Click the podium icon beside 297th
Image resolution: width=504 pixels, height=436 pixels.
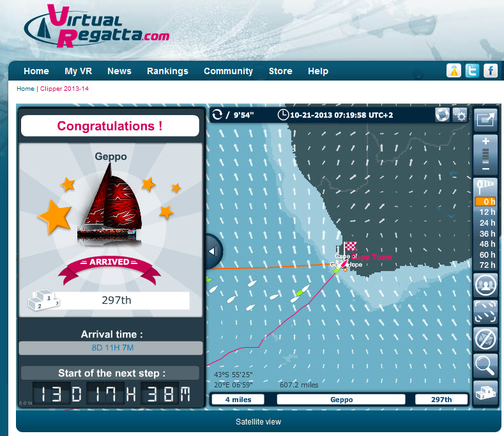point(43,300)
